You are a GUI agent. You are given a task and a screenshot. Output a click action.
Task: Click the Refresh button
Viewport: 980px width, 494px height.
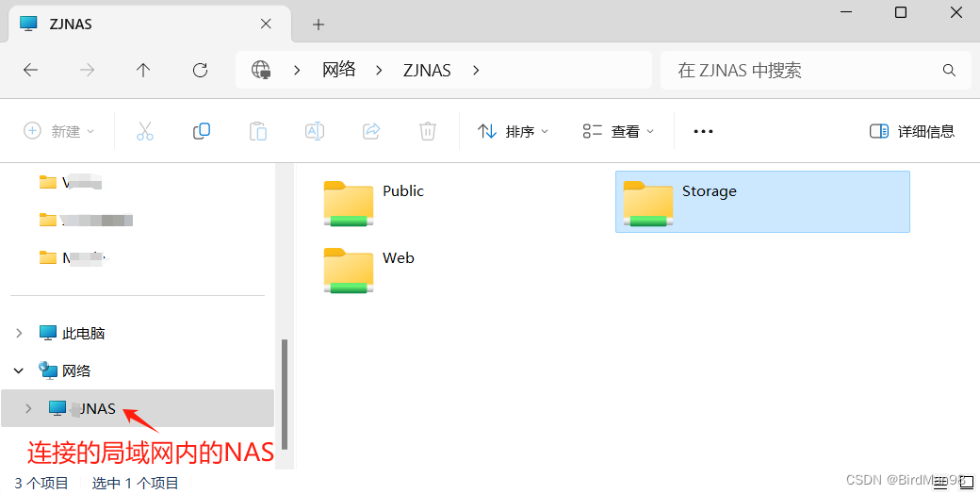[200, 70]
